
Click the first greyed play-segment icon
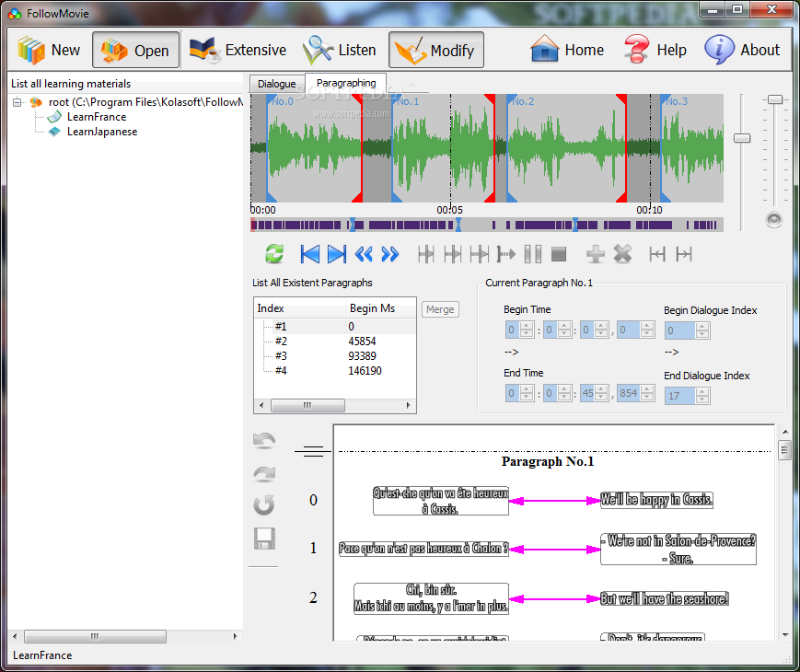(x=426, y=254)
